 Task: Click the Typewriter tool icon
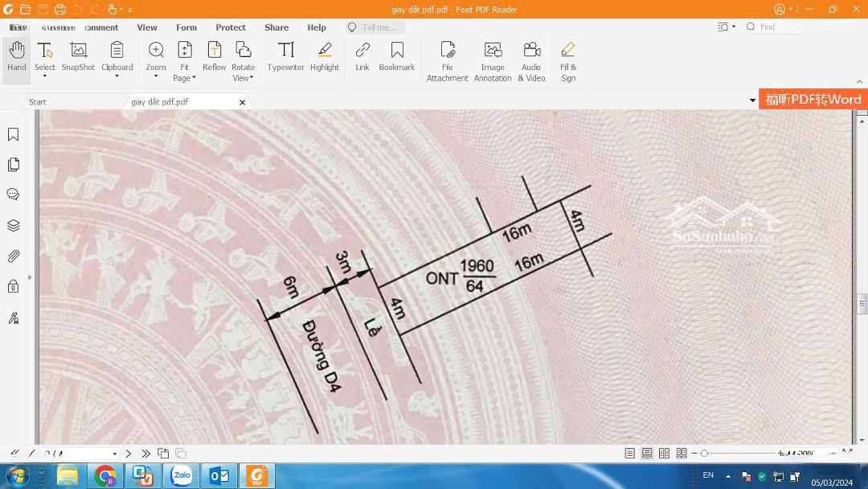click(x=285, y=57)
